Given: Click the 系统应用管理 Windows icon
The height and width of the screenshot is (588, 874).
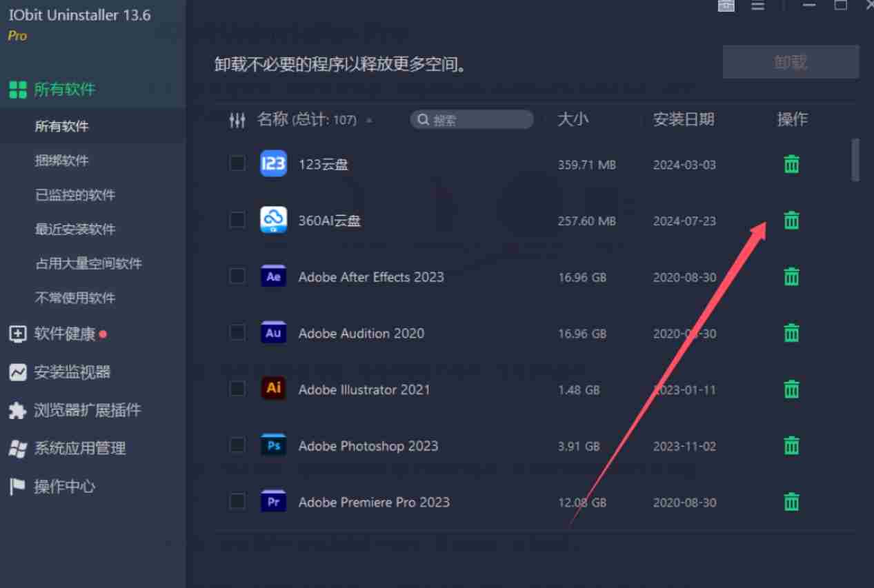Looking at the screenshot, I should (17, 449).
